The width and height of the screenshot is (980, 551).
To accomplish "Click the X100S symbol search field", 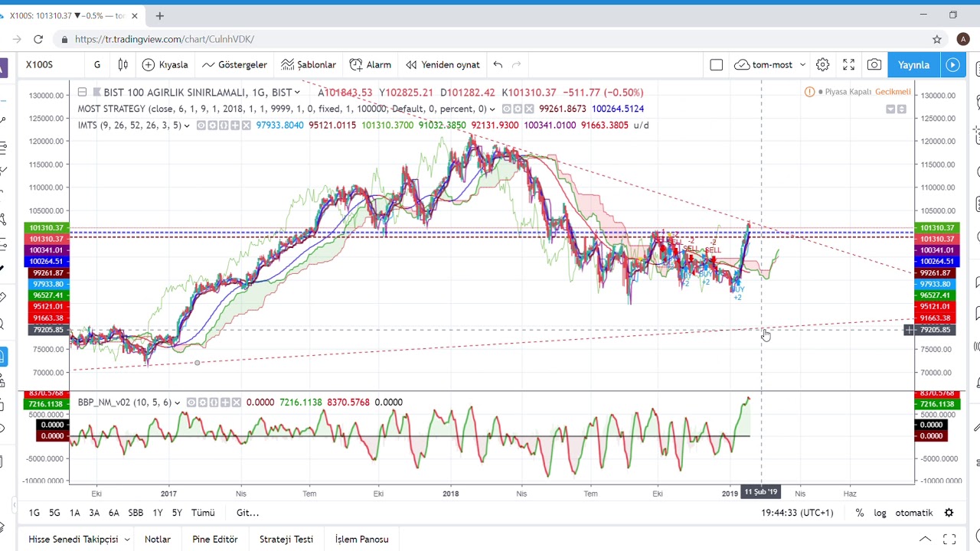I will pos(51,65).
